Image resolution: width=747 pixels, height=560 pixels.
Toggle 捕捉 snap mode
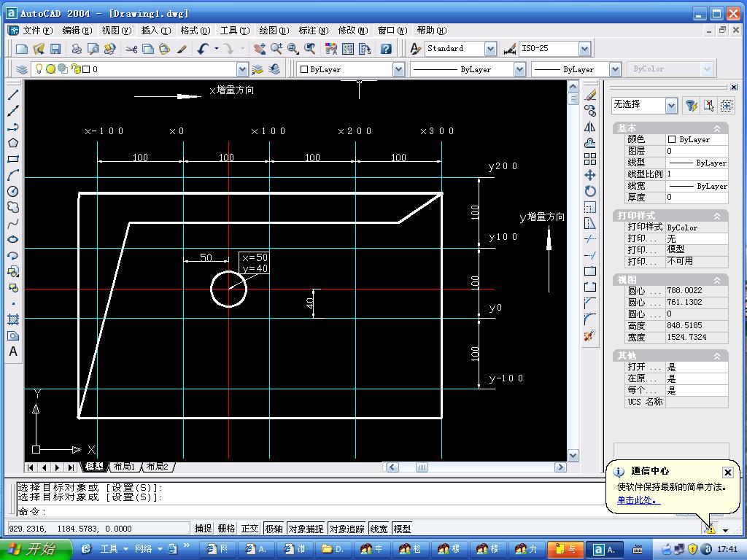pos(203,529)
